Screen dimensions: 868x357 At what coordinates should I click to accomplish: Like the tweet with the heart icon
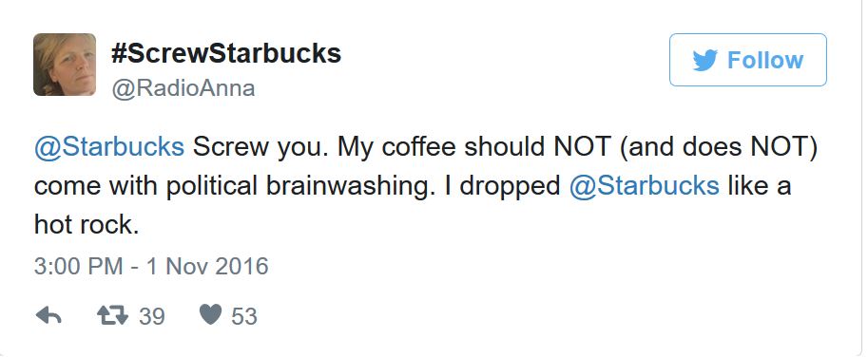tap(210, 315)
